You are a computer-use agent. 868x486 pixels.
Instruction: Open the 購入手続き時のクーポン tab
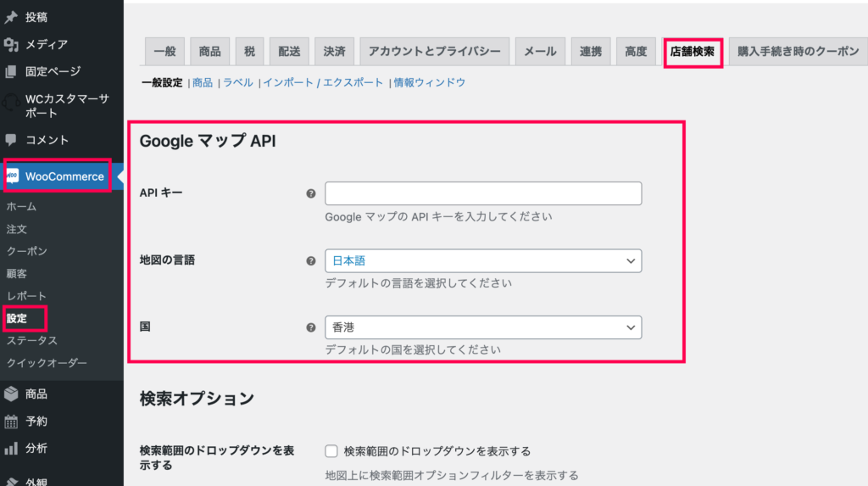[798, 52]
